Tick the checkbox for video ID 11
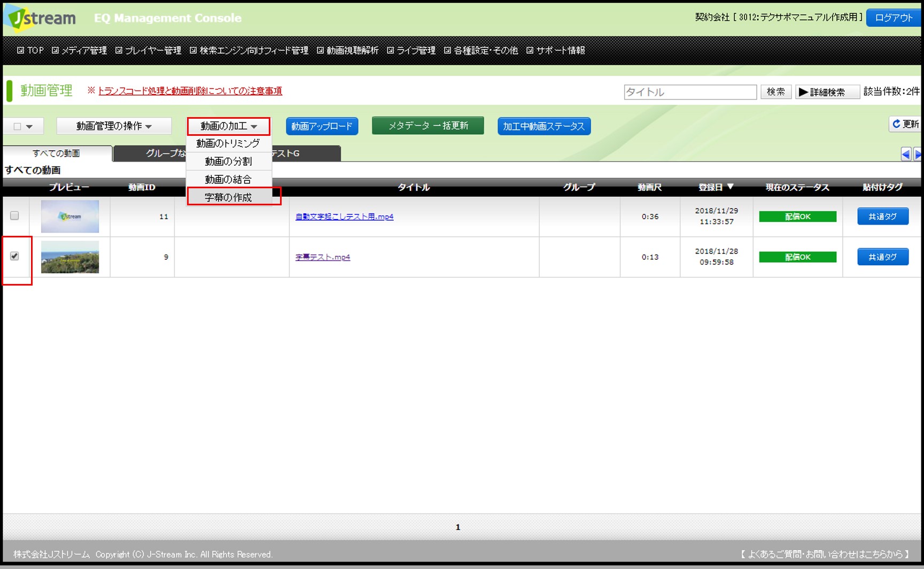 pos(14,216)
